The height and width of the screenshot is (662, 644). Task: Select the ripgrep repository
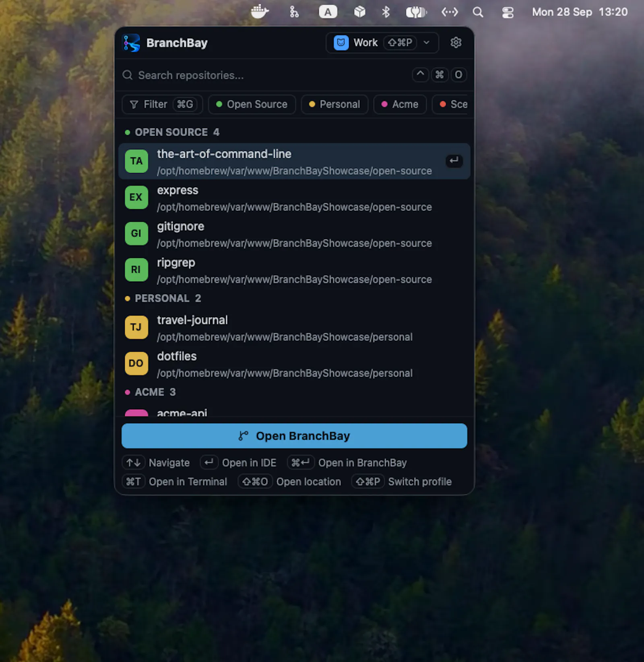[294, 270]
